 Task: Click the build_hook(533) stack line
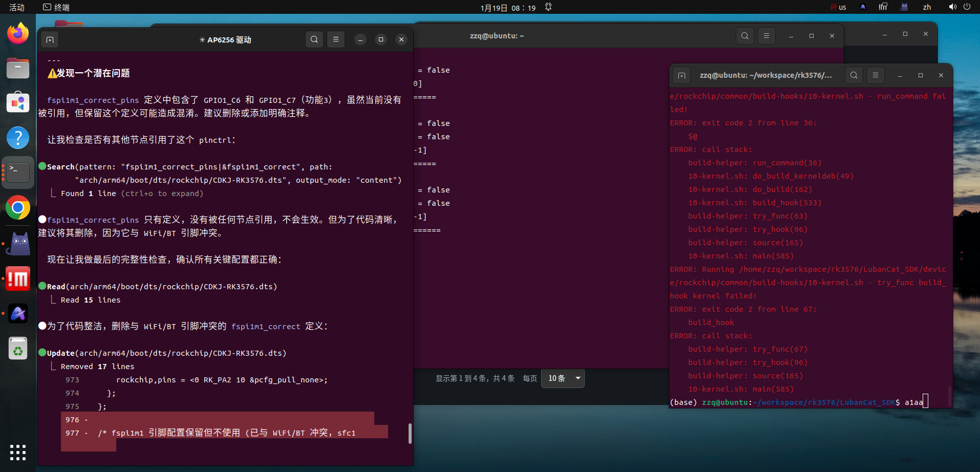[755, 203]
